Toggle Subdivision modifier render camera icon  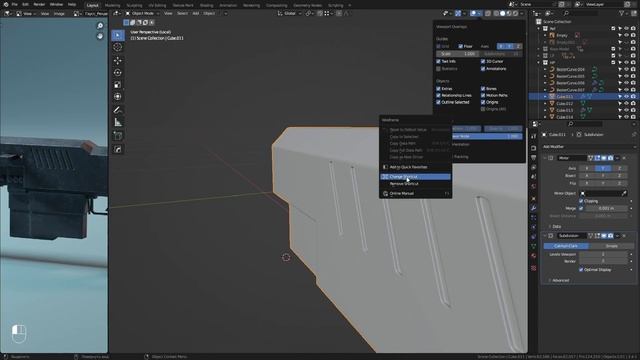click(x=610, y=236)
